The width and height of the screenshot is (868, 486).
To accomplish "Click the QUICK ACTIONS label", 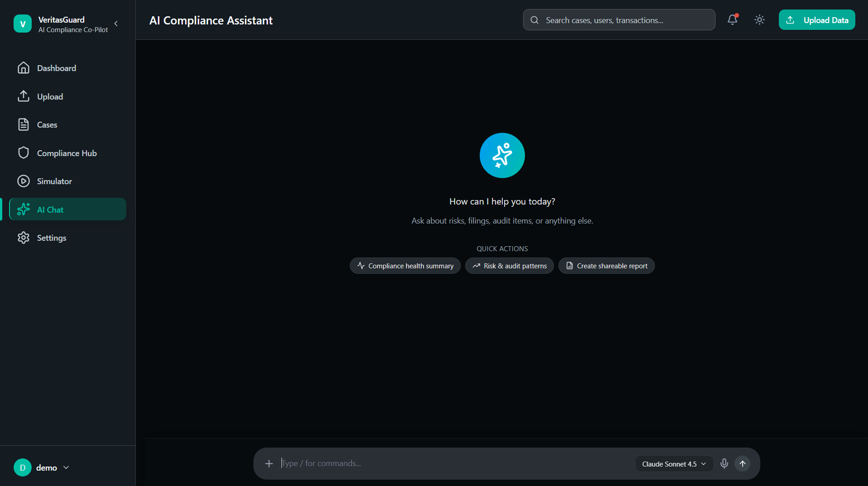I will pos(502,248).
